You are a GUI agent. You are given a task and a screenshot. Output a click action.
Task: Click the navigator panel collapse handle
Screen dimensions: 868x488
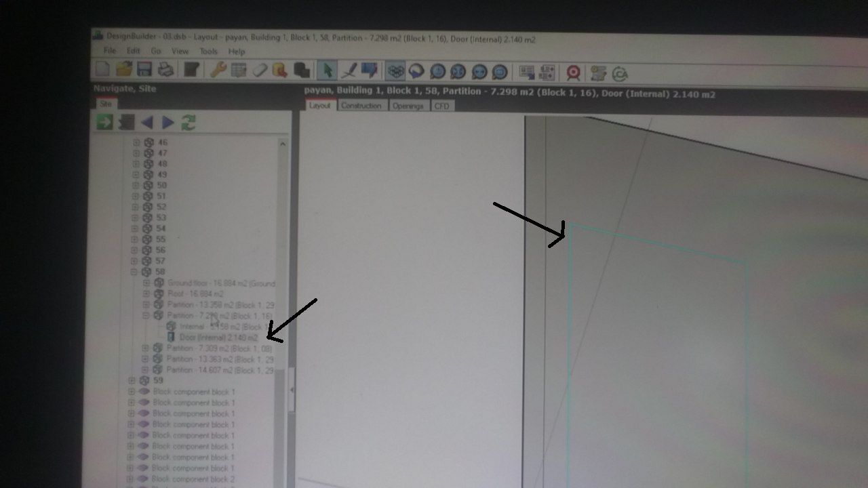[292, 389]
